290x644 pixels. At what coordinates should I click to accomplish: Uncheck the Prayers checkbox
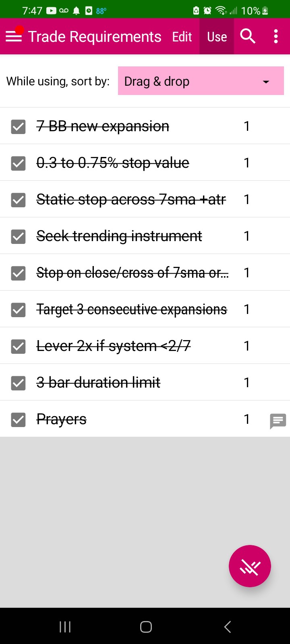pyautogui.click(x=18, y=420)
